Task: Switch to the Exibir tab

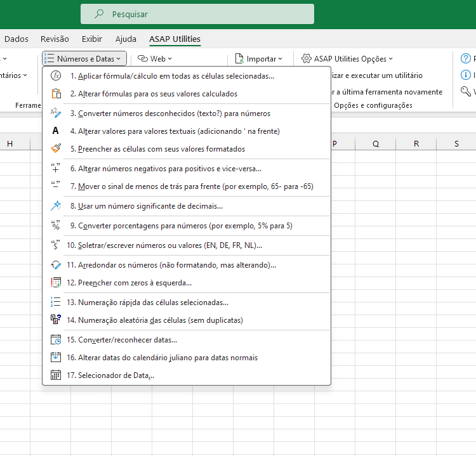Action: coord(91,39)
